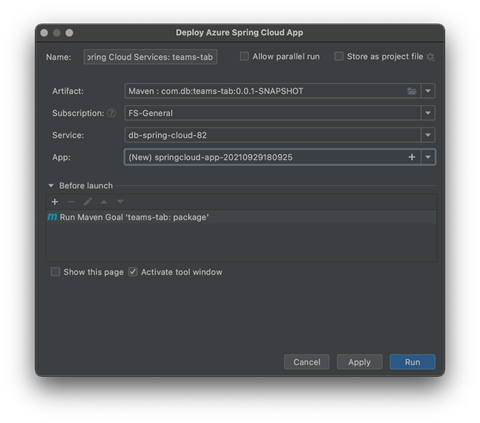Click the plus icon to create new App
The width and height of the screenshot is (480, 423).
point(412,157)
